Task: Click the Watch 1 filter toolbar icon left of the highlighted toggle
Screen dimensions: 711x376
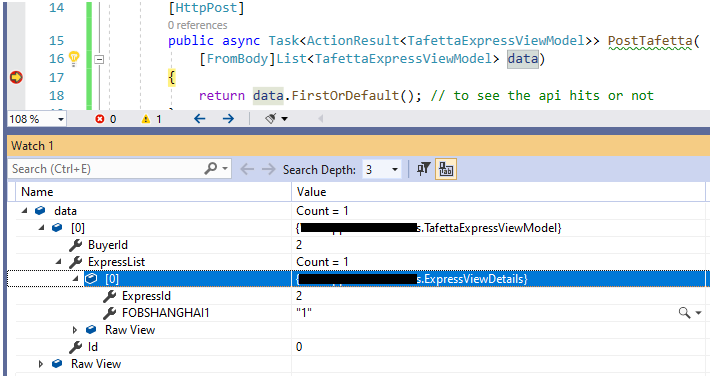Action: [423, 169]
